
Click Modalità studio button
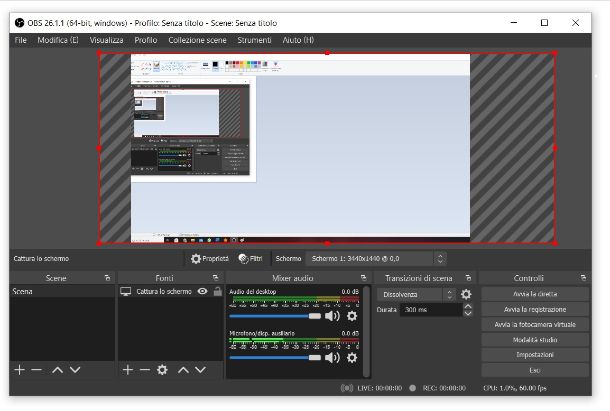click(535, 340)
